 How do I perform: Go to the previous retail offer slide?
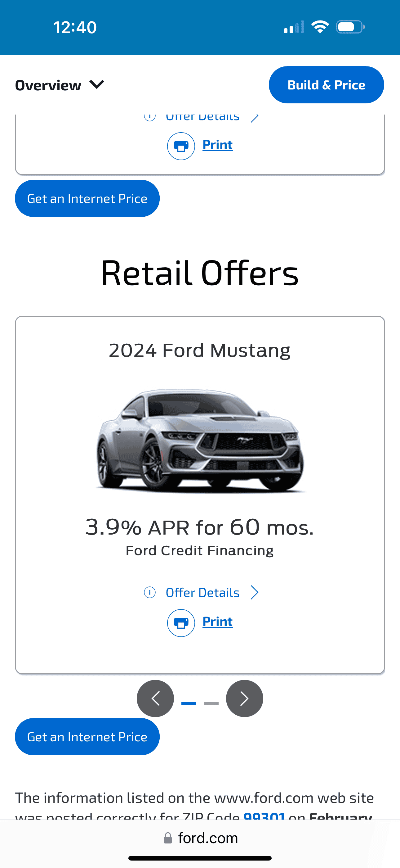pyautogui.click(x=155, y=698)
